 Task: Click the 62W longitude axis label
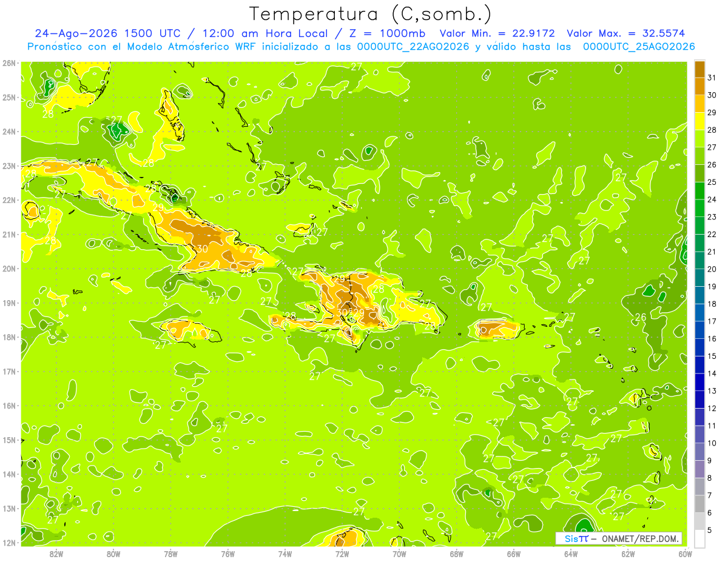pyautogui.click(x=628, y=554)
